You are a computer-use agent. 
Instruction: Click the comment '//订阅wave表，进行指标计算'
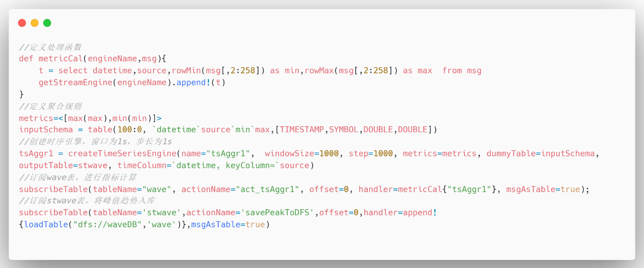tap(77, 177)
